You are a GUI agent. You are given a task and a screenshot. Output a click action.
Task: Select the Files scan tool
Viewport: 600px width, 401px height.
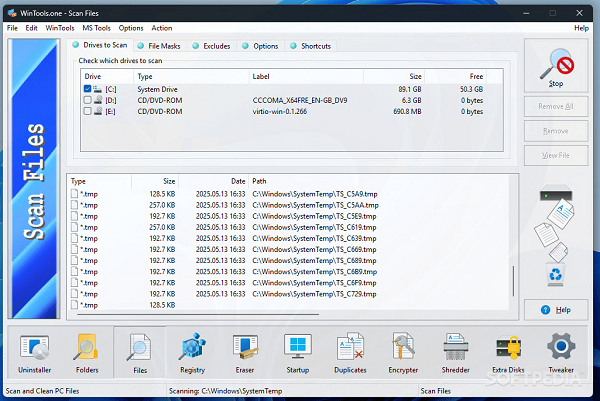click(x=140, y=353)
